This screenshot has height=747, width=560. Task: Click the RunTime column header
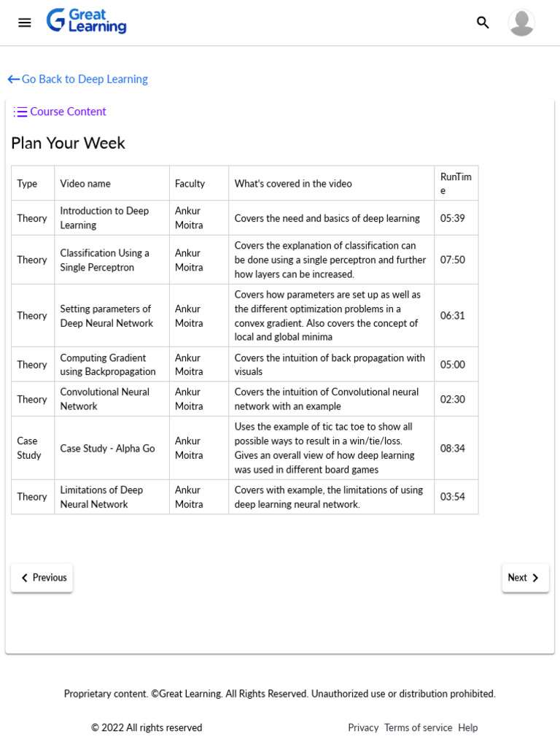456,183
